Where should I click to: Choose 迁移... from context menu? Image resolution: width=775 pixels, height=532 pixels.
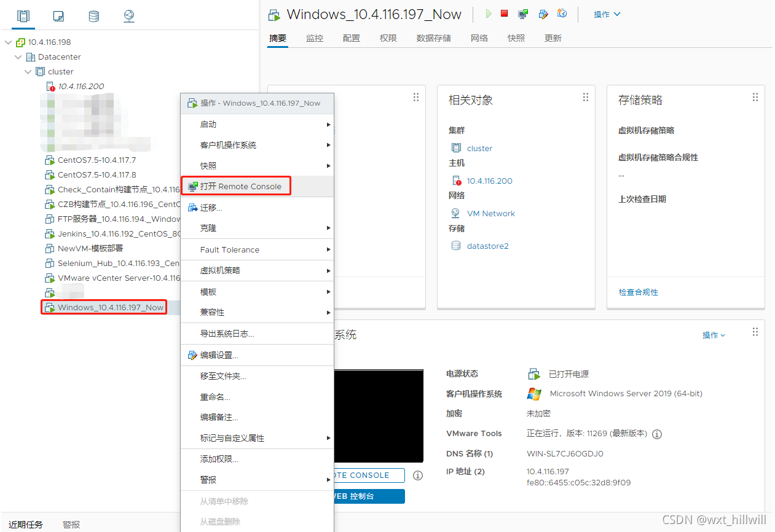[x=257, y=208]
